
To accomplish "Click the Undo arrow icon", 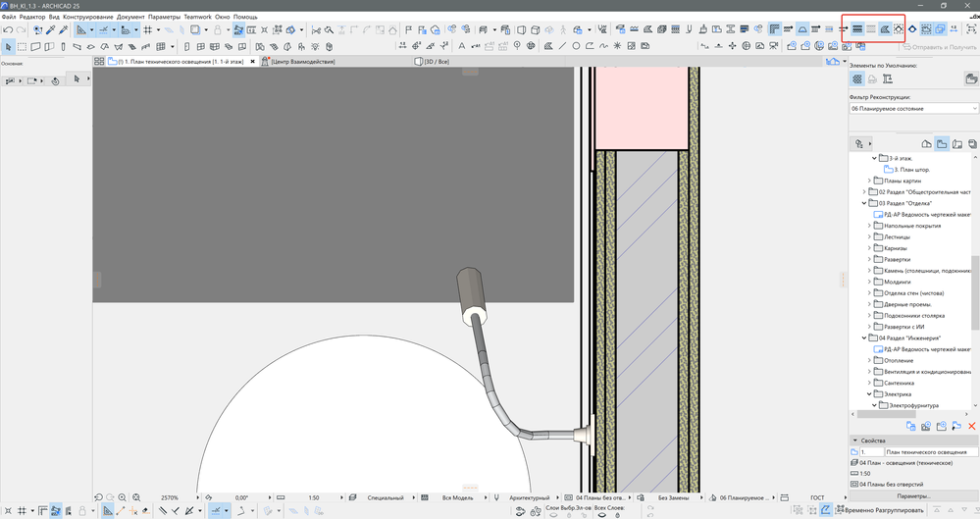I will [x=8, y=30].
